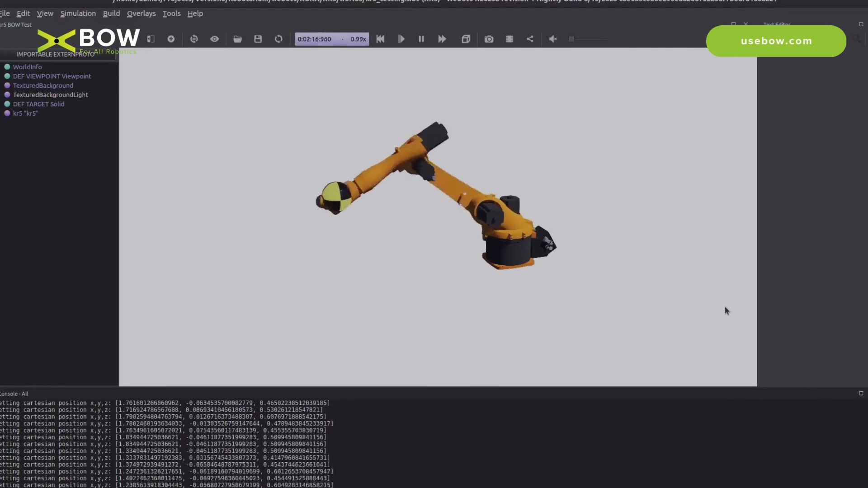Reset simulation to start
This screenshot has width=868, height=488.
(x=380, y=39)
